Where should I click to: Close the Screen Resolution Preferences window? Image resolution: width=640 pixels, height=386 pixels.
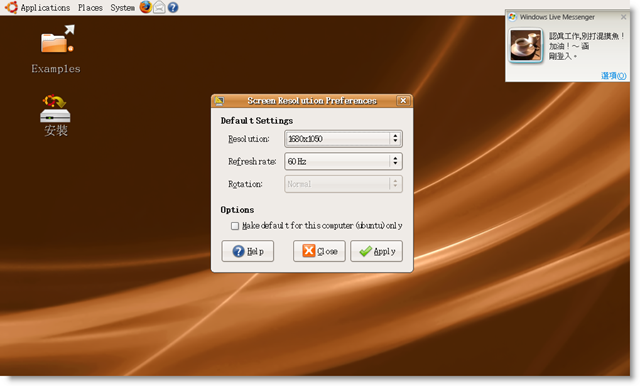click(x=403, y=100)
